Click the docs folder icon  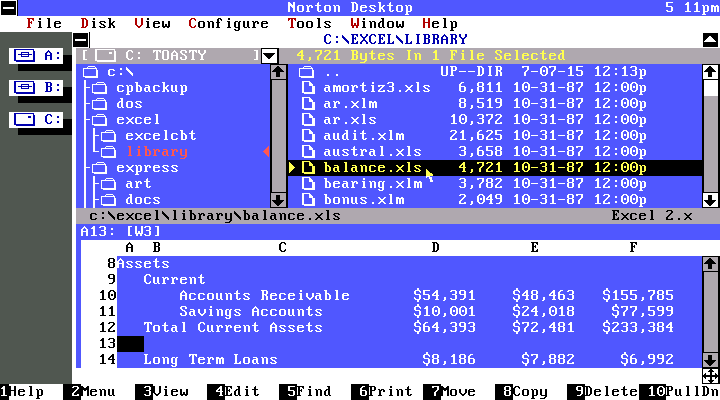108,200
